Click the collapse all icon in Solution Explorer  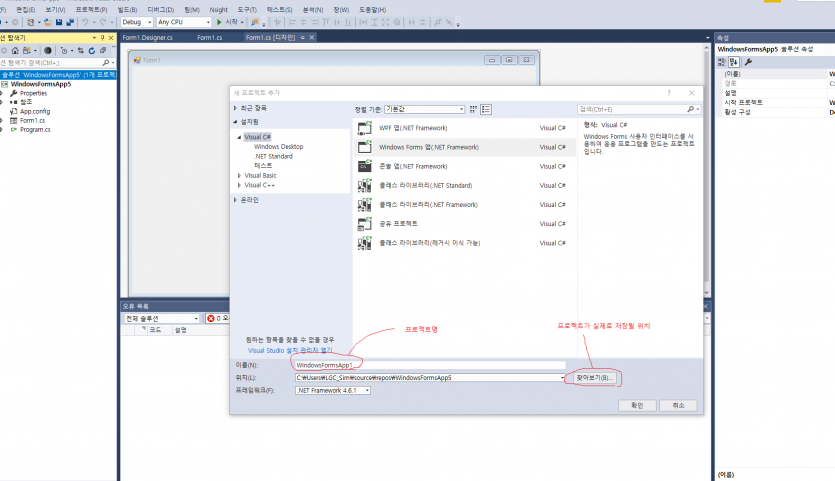103,51
